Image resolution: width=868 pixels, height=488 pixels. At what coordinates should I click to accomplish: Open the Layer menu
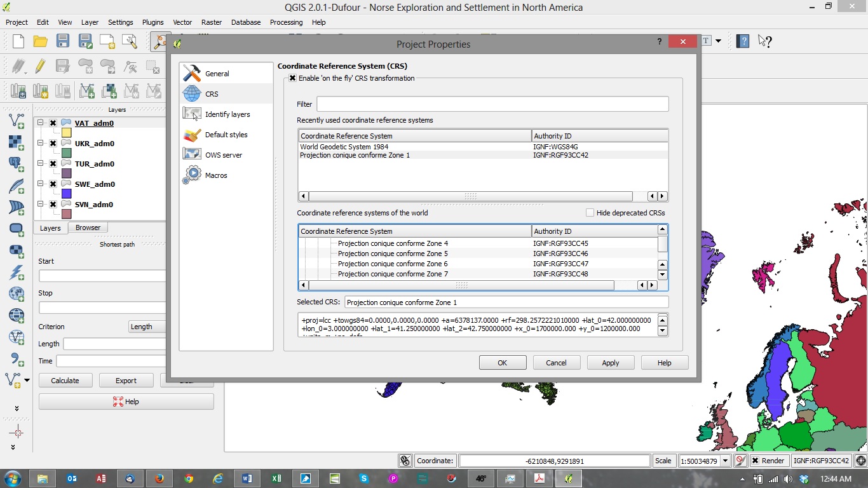point(90,22)
